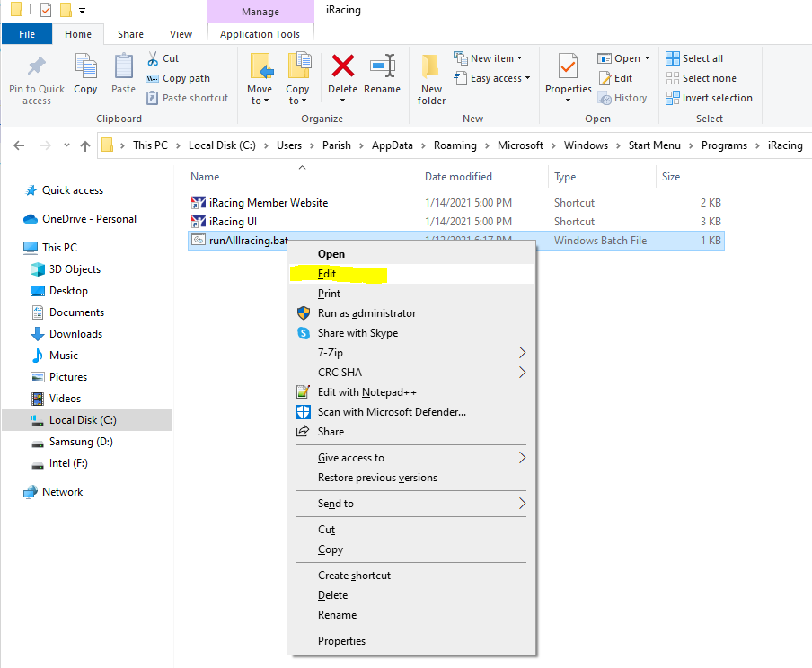Sort by Date modified column

pyautogui.click(x=458, y=177)
